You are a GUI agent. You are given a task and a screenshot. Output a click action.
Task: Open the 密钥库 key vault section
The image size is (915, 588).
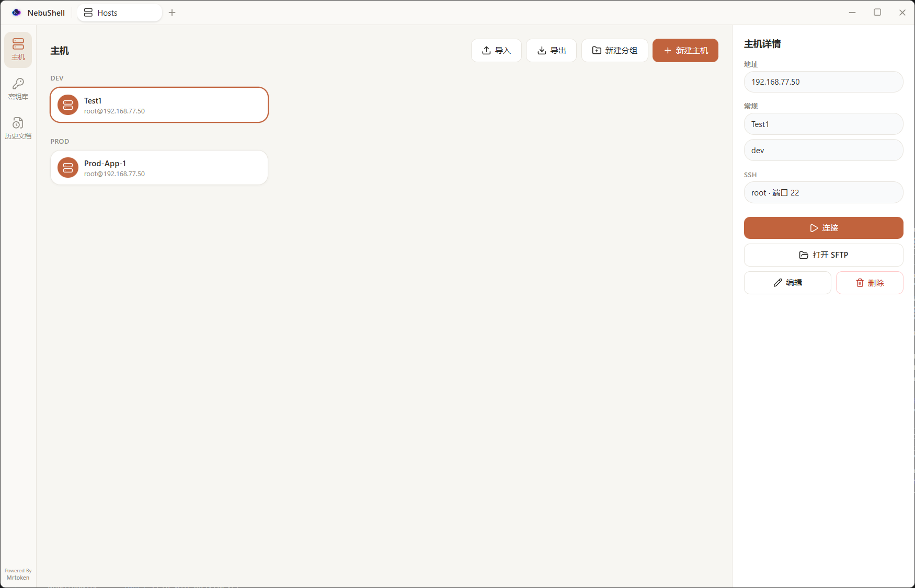pyautogui.click(x=18, y=89)
